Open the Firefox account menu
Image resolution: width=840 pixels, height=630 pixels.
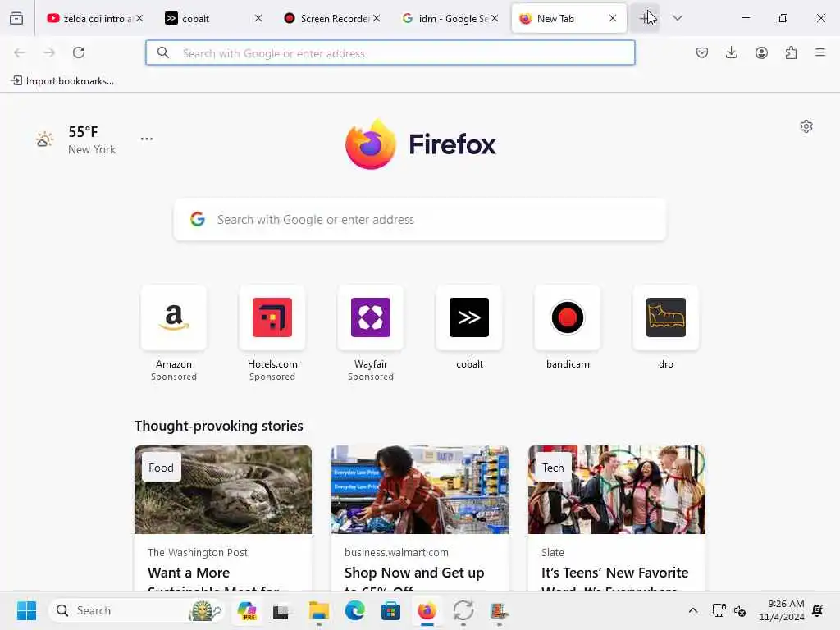point(761,52)
